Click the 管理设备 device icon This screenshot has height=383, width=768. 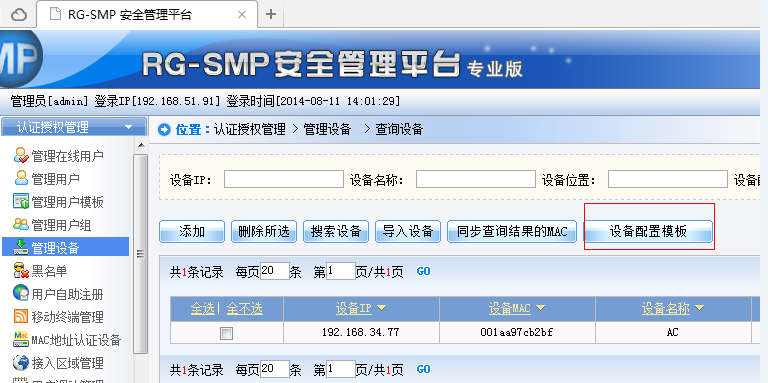[21, 247]
